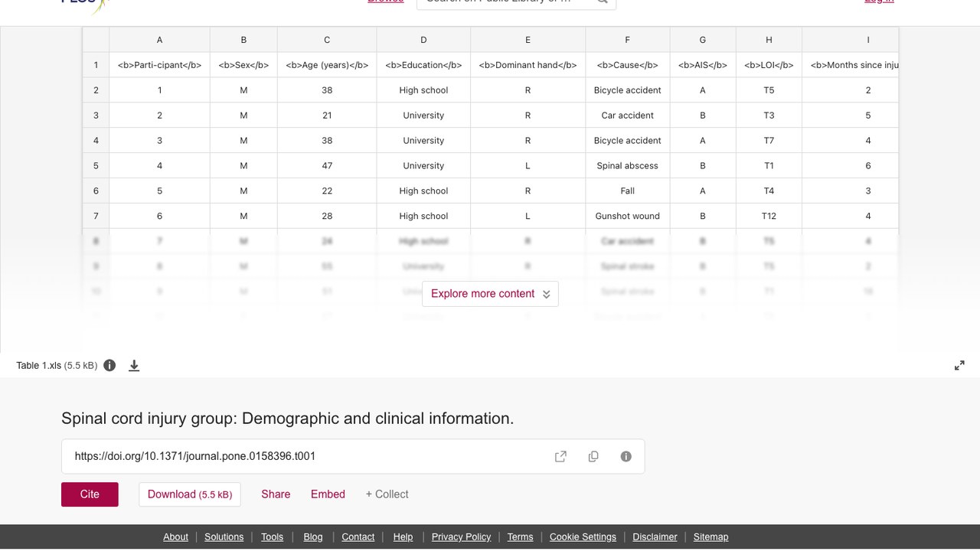Open Cookie Settings footer link

pyautogui.click(x=583, y=537)
